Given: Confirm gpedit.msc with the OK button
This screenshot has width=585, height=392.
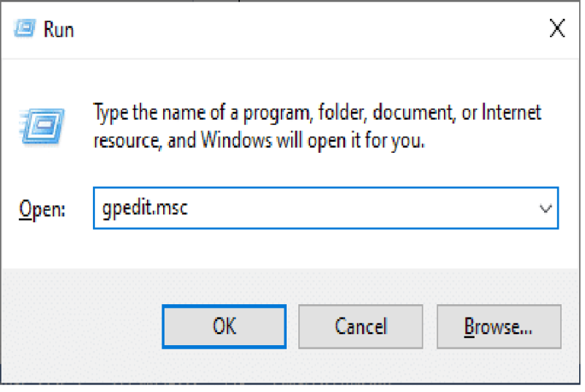Looking at the screenshot, I should [224, 327].
